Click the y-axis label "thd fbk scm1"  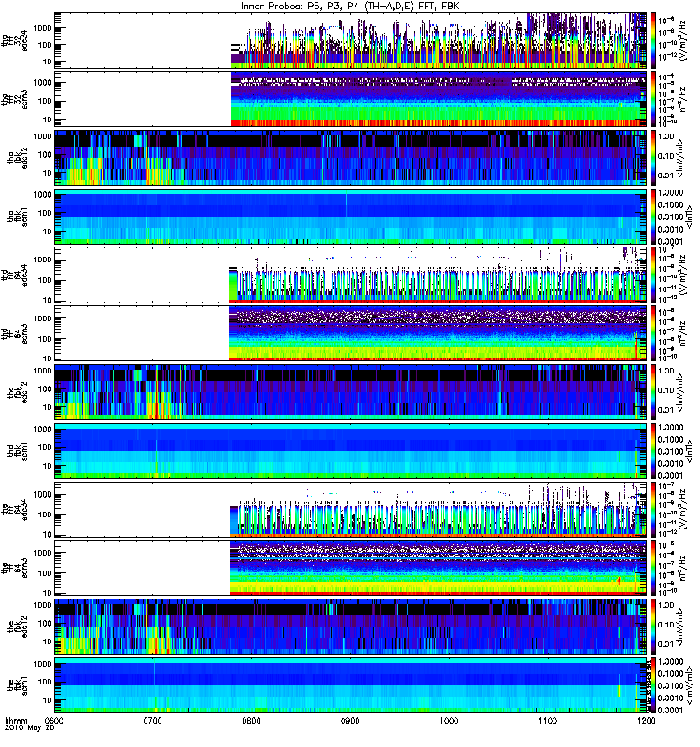pyautogui.click(x=18, y=451)
